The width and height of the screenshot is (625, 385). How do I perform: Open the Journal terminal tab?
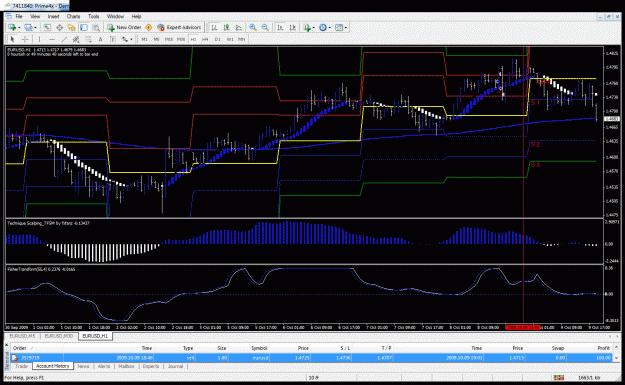(175, 366)
